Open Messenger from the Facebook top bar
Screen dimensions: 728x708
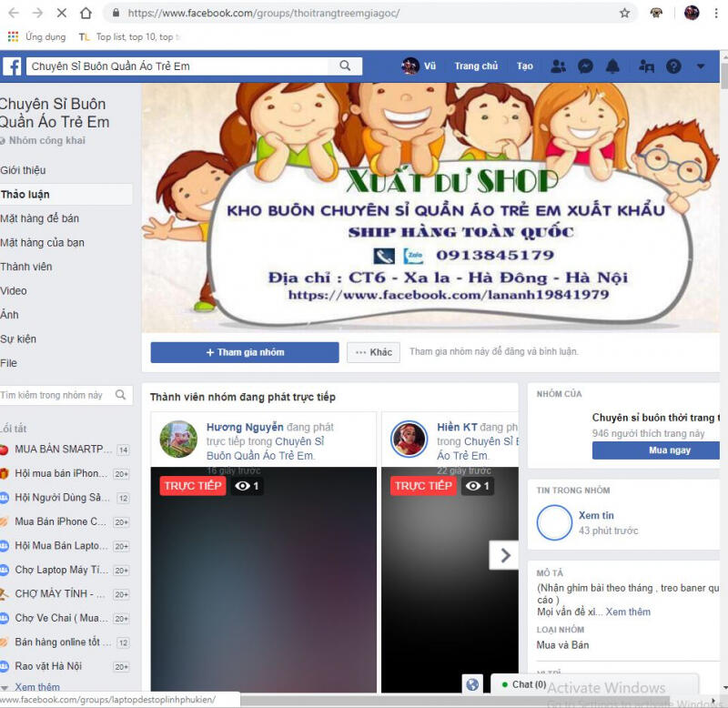tap(586, 66)
